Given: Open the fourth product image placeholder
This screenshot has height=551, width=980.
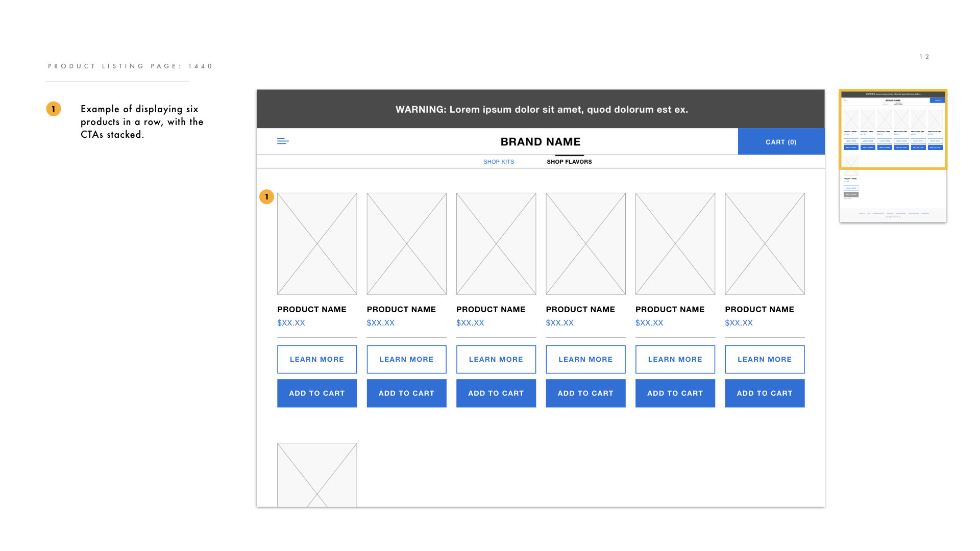Looking at the screenshot, I should [x=585, y=243].
